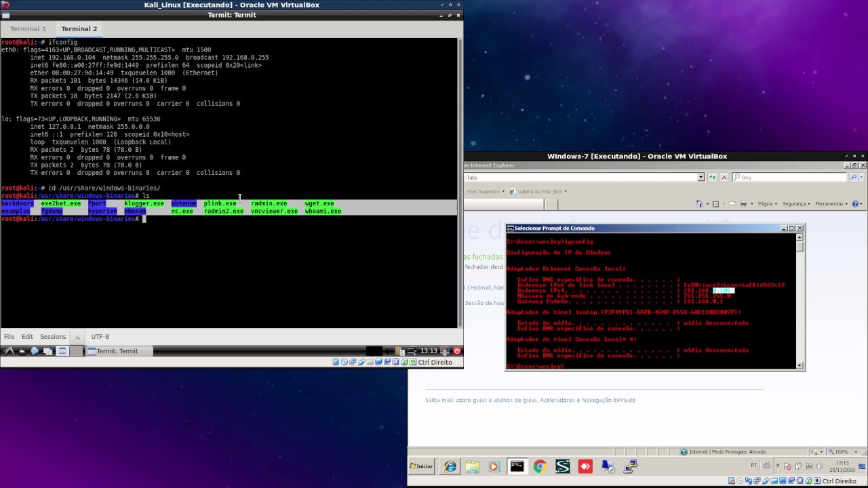
Task: Click the Kali panel show desktop icon
Action: [48, 351]
